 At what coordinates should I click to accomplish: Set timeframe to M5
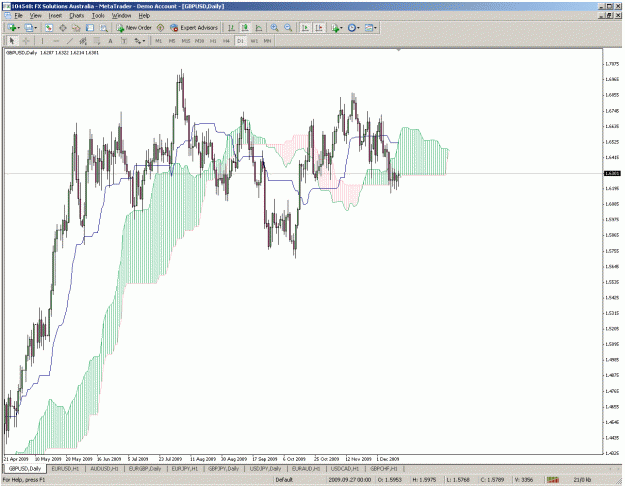coord(172,41)
